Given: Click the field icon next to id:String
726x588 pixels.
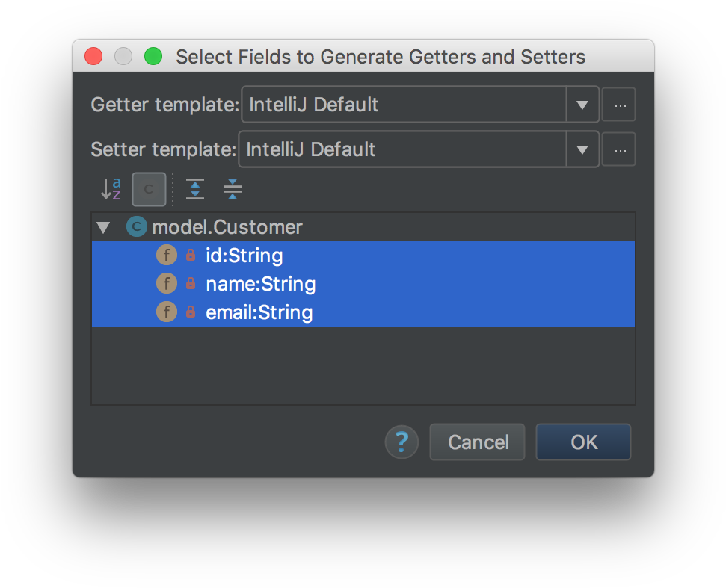Looking at the screenshot, I should tap(166, 255).
